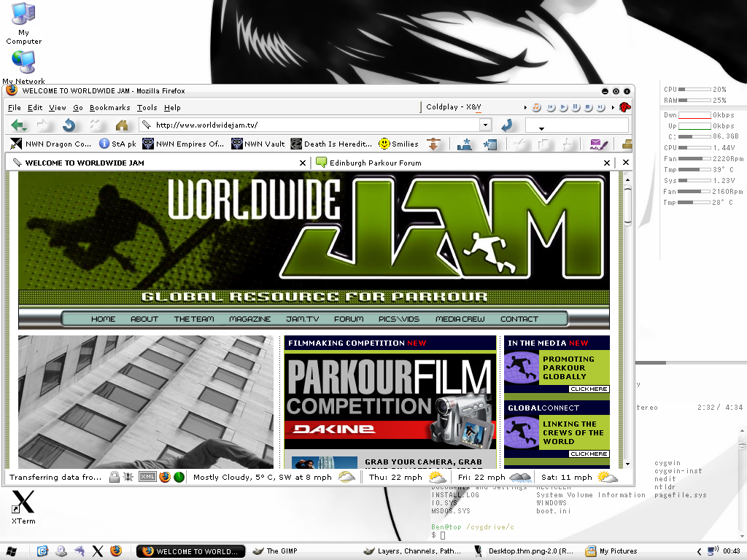This screenshot has height=560, width=747.
Task: Open the View menu
Action: pyautogui.click(x=57, y=108)
